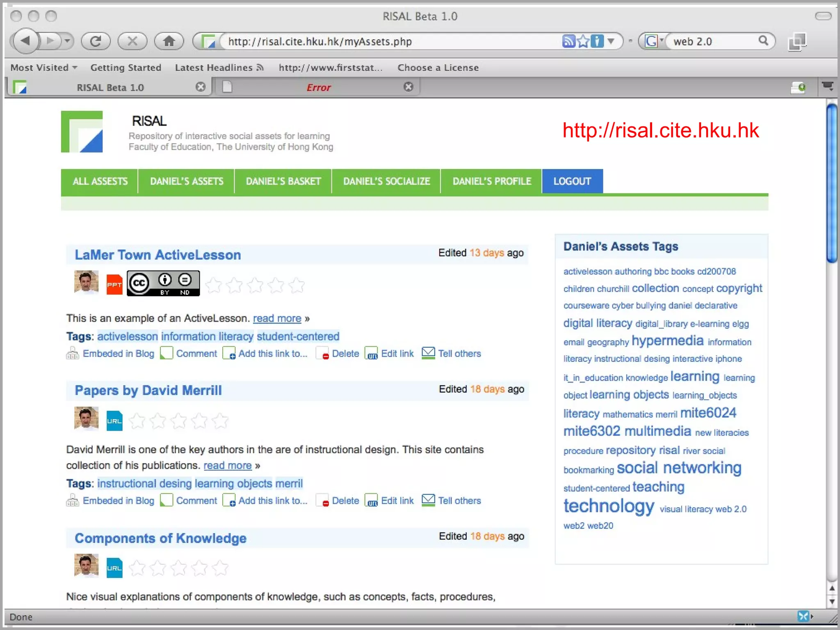Screen dimensions: 840x630
Task: Close the Error tab
Action: point(409,87)
